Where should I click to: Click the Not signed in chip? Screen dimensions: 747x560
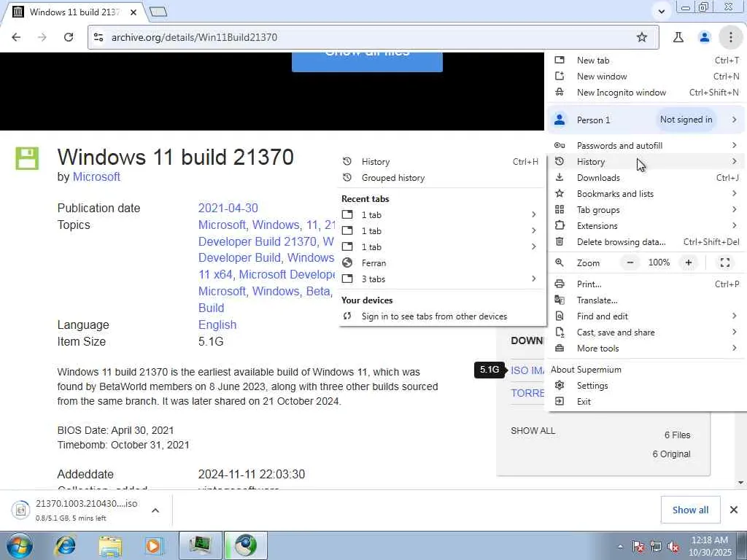coord(686,120)
